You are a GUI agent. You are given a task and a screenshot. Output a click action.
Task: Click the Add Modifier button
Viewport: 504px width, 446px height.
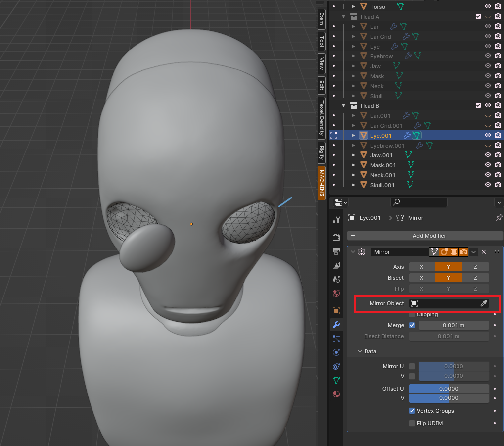pyautogui.click(x=425, y=236)
